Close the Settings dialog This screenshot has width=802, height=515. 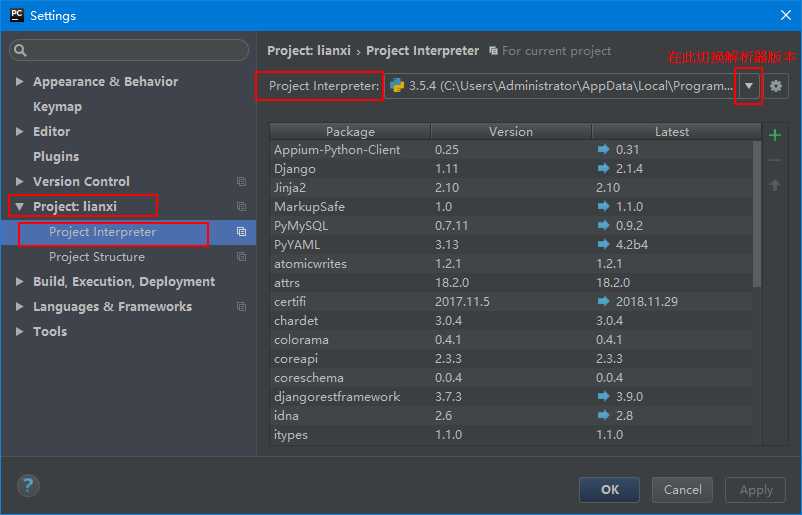[x=786, y=15]
